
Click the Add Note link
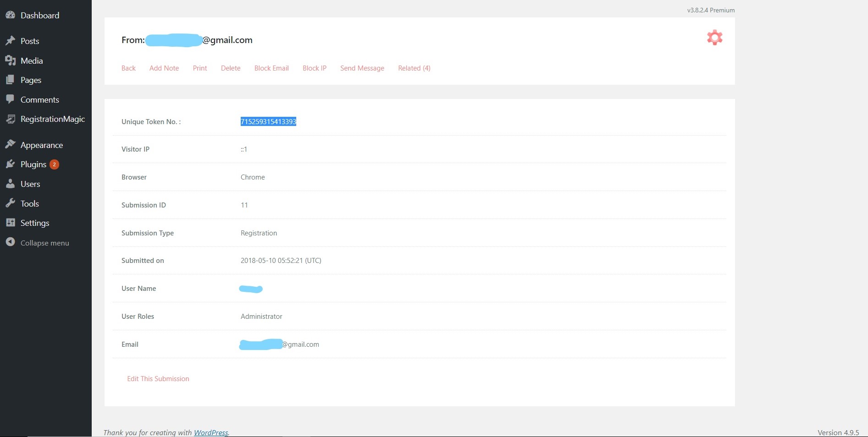tap(164, 68)
